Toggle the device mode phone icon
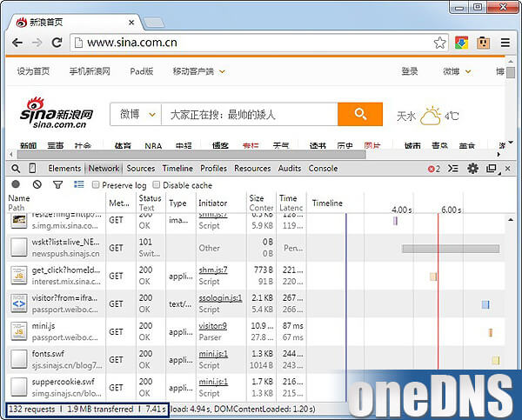Screen dimensions: 522x420 (32, 169)
